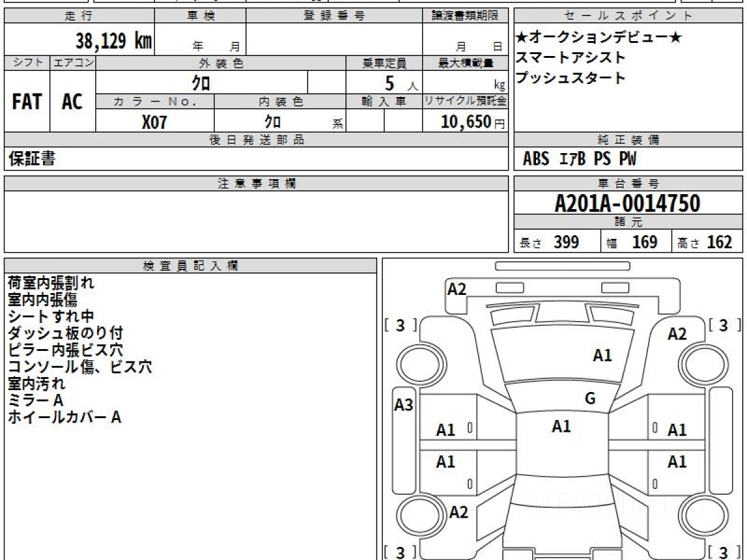Click the スマートアシスト line
The width and height of the screenshot is (747, 560).
pyautogui.click(x=571, y=58)
